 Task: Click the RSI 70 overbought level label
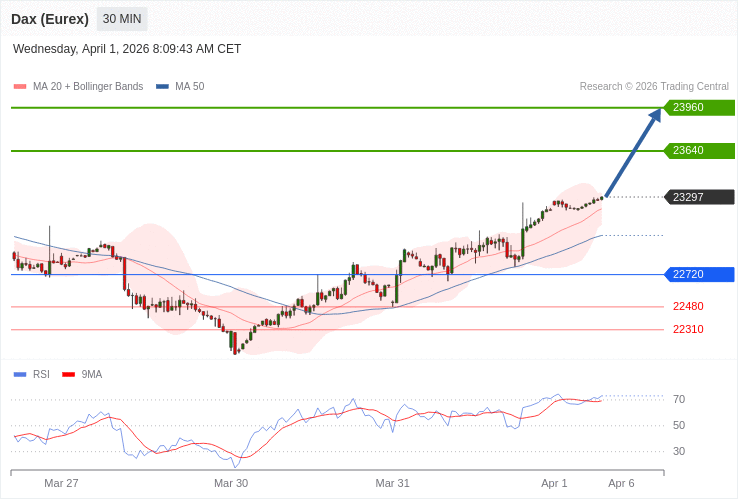click(679, 399)
